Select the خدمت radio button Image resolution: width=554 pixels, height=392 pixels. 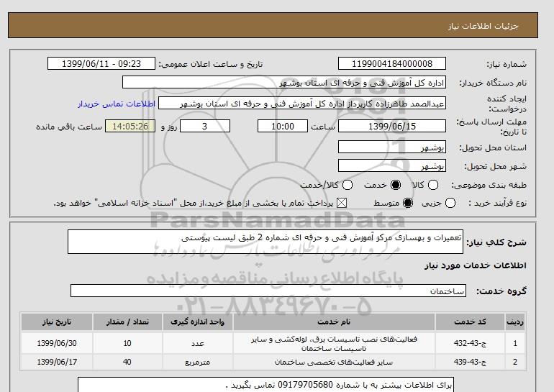pos(396,185)
